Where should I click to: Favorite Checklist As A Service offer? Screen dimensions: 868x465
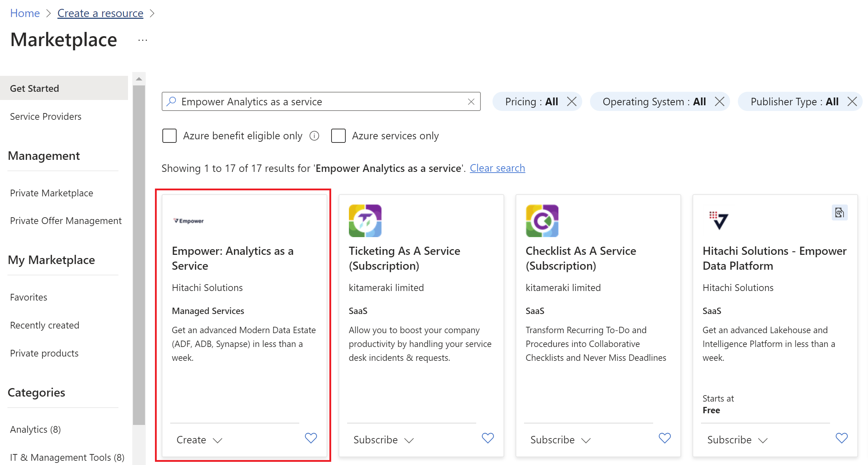[x=665, y=438]
